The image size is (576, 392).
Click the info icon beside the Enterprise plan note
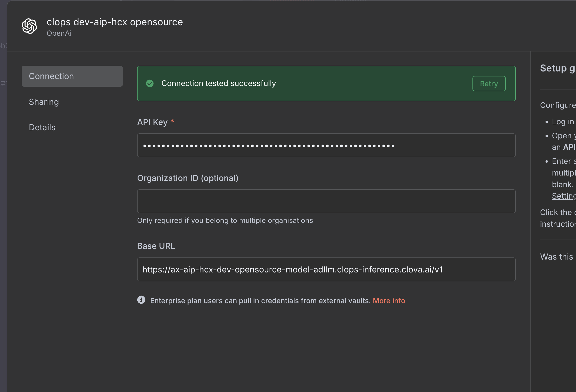pos(141,300)
